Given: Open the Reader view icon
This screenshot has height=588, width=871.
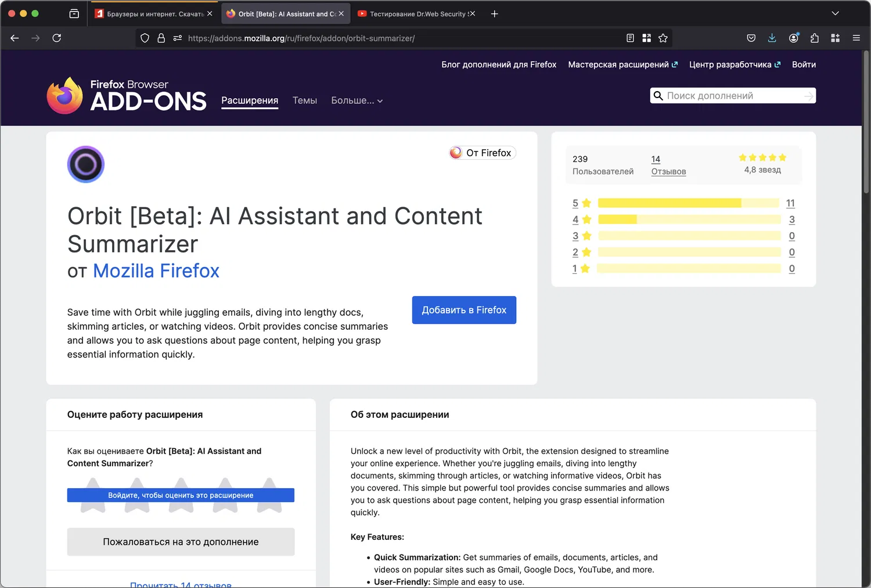Looking at the screenshot, I should (x=630, y=38).
